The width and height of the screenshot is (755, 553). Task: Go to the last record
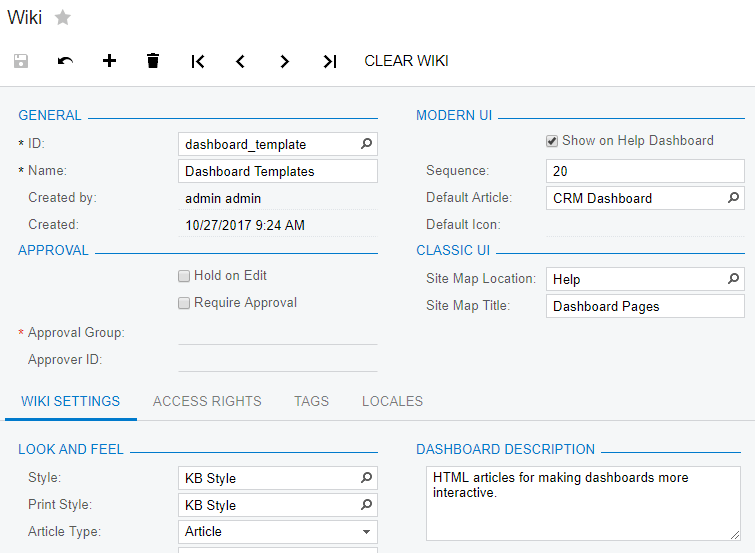(329, 61)
